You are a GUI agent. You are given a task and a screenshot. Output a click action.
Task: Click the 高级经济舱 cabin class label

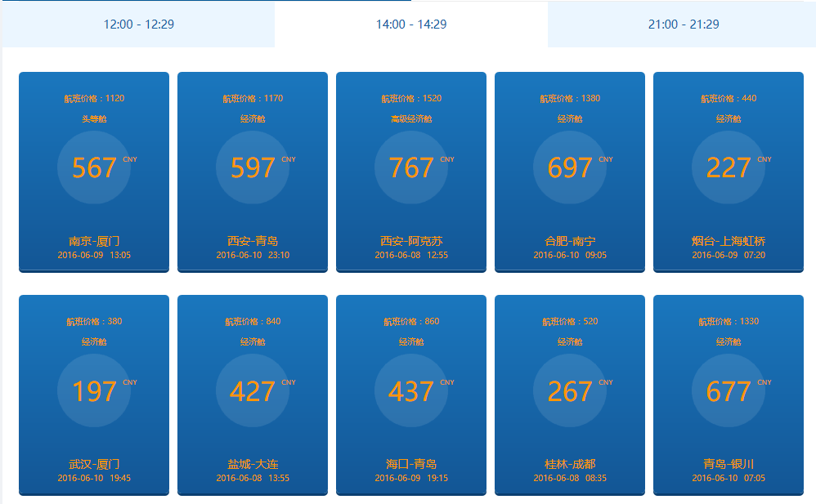tap(411, 118)
